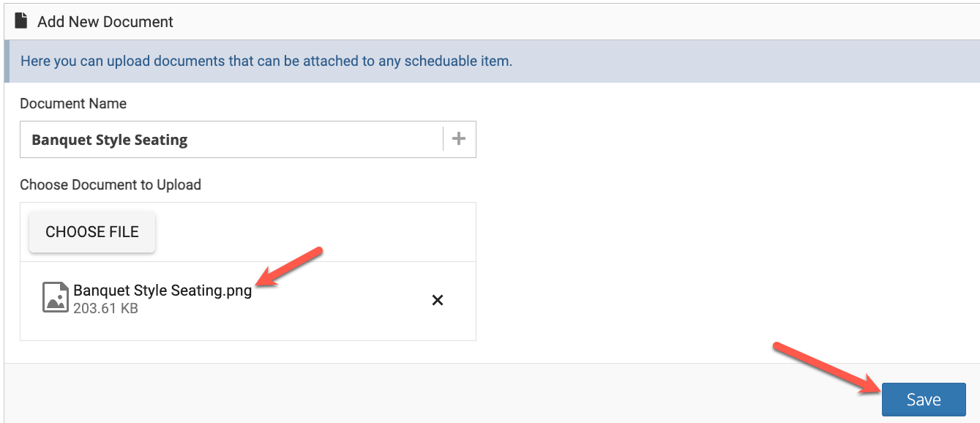Viewport: 980px width, 423px height.
Task: Select the Banquet Style Seating.png file name
Action: (162, 291)
